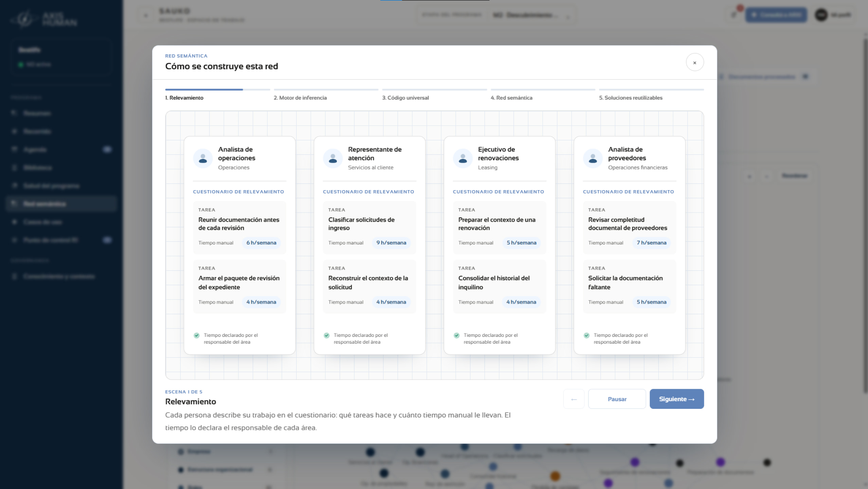This screenshot has width=868, height=489.
Task: Select task 'Armar el paquete de revisión del expediente'
Action: coord(239,287)
